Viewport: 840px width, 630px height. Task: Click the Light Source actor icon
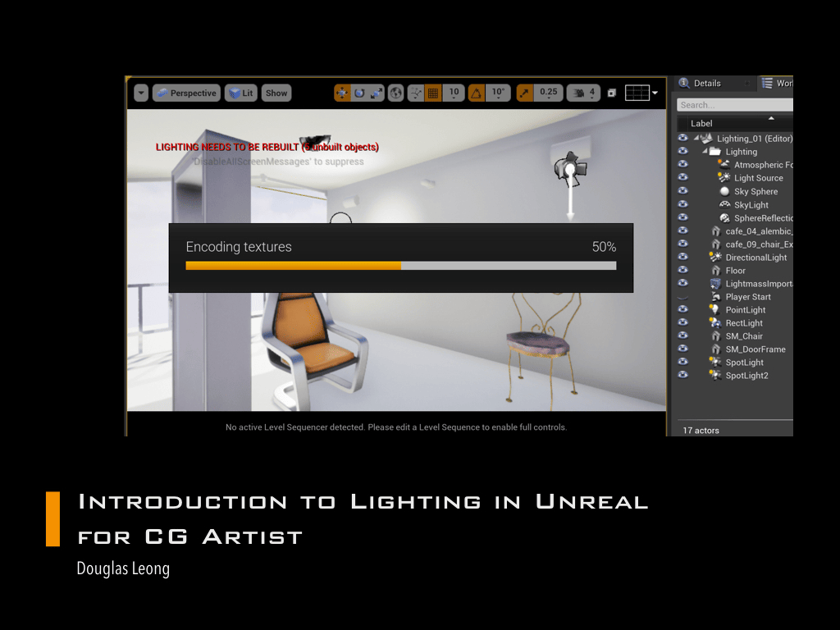pos(724,178)
